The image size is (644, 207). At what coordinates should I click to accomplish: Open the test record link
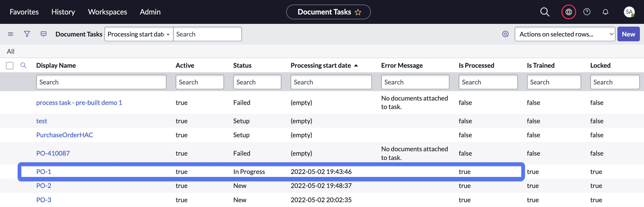point(42,121)
